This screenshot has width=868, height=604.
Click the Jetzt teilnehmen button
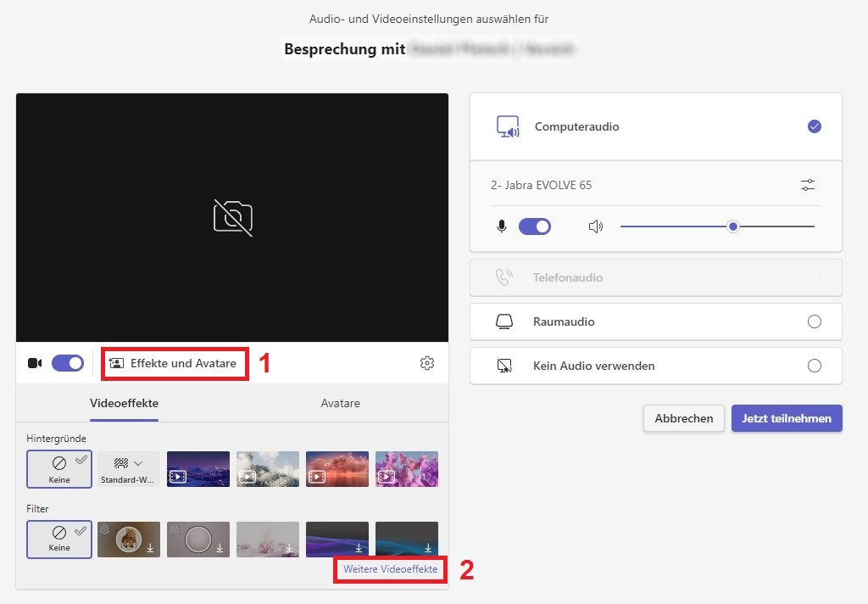point(787,418)
